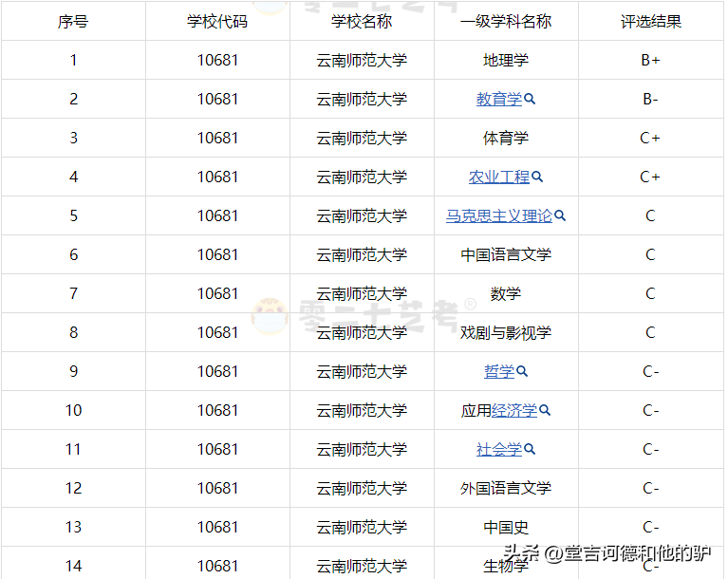The image size is (728, 579).
Task: Open the 教育学 hyperlink
Action: pyautogui.click(x=499, y=100)
